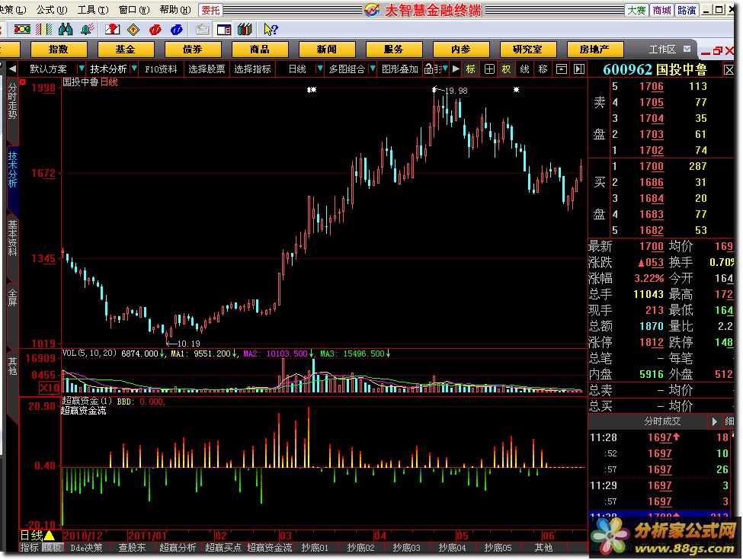The width and height of the screenshot is (743, 560).
Task: Select the Dde决策 bottom tab
Action: point(86,548)
